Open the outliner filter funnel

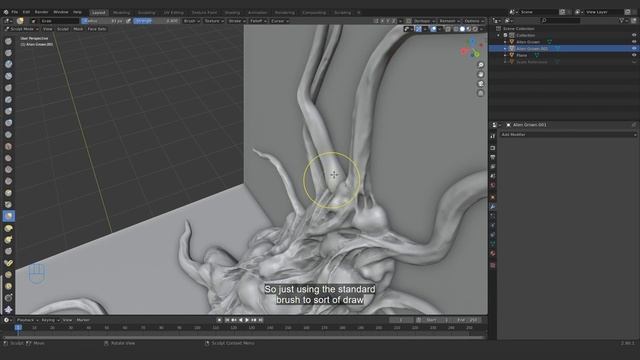[622, 20]
